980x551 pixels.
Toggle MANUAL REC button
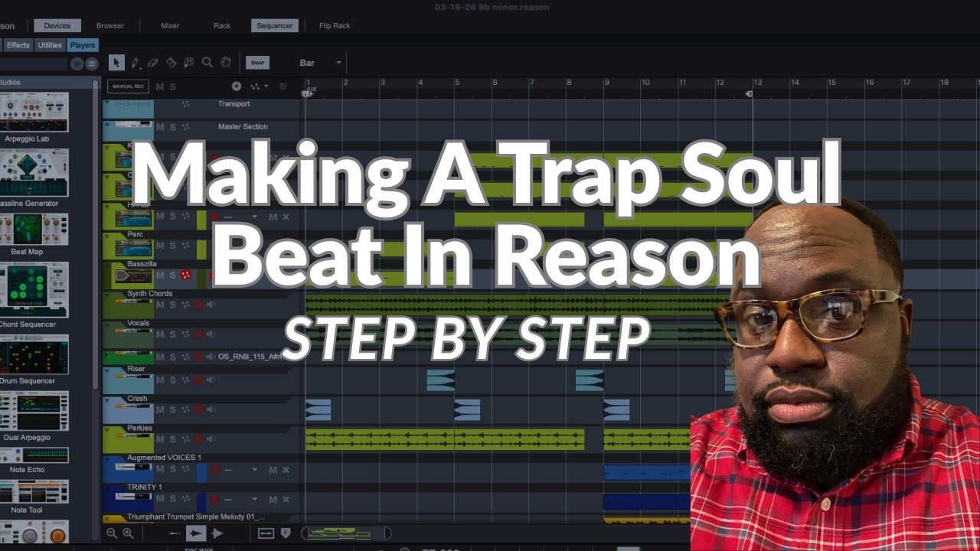[x=128, y=86]
